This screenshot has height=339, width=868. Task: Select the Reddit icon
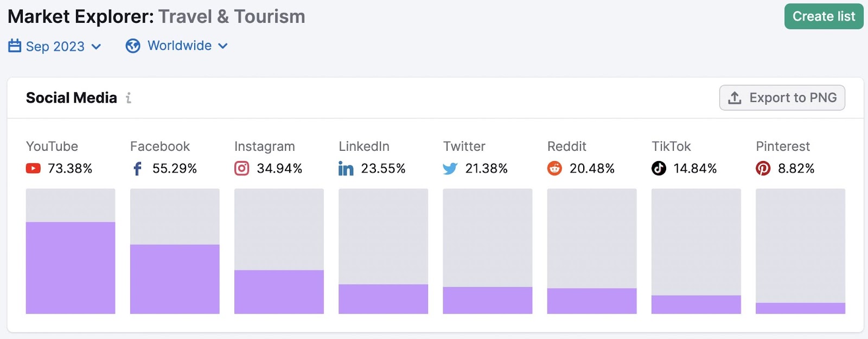[554, 169]
